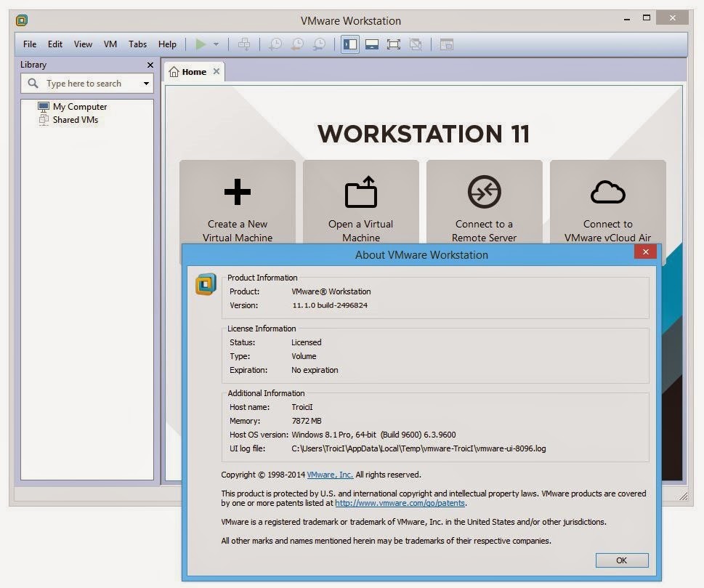Screen dimensions: 704x588
Task: Click the Open a Virtual Machine tile
Action: pyautogui.click(x=361, y=202)
